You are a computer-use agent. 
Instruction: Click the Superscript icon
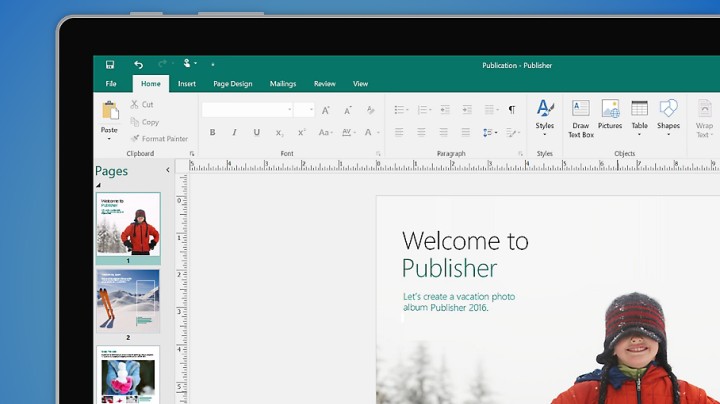301,132
